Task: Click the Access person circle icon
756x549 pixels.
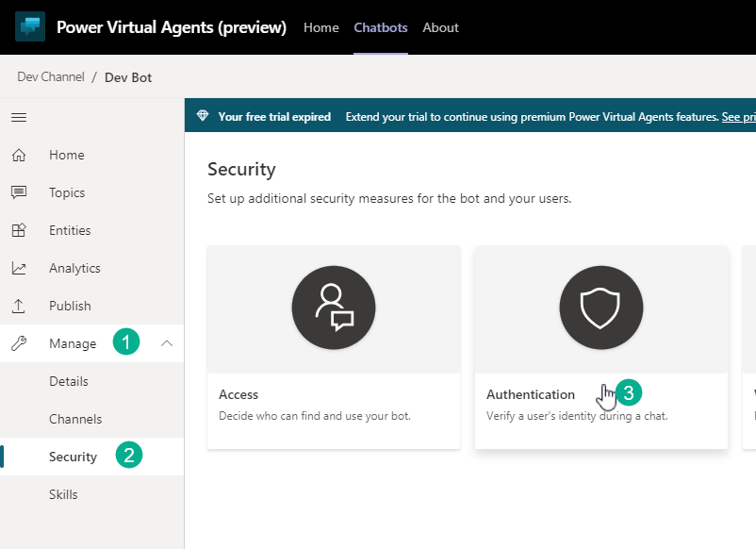Action: (x=334, y=308)
